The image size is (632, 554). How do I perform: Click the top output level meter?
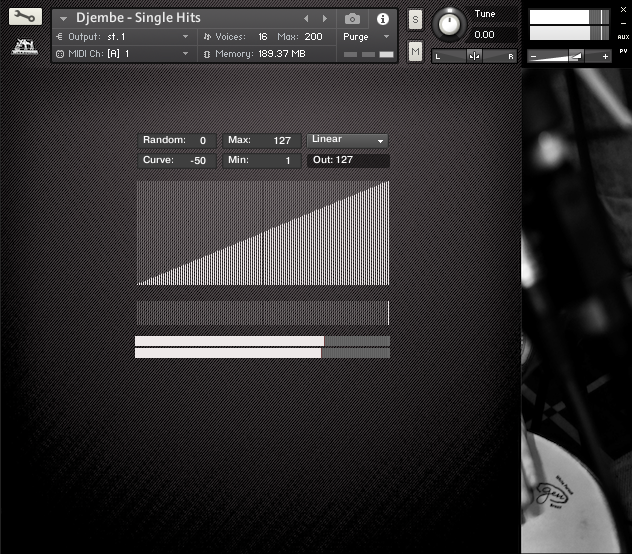(569, 17)
